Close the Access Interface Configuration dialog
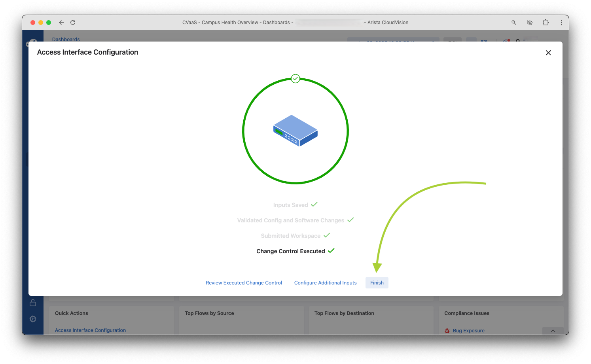 click(x=548, y=53)
